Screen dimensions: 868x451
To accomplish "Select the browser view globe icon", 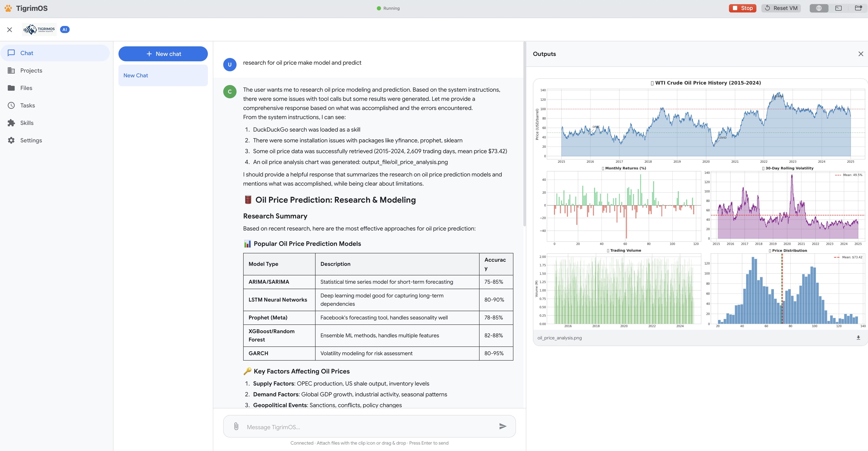I will pyautogui.click(x=819, y=8).
